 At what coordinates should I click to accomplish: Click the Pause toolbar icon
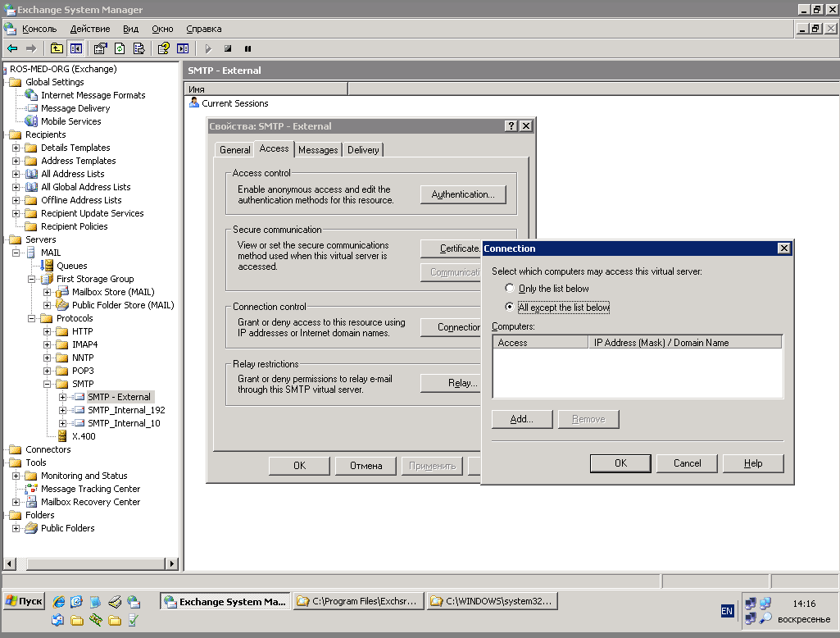[x=247, y=48]
